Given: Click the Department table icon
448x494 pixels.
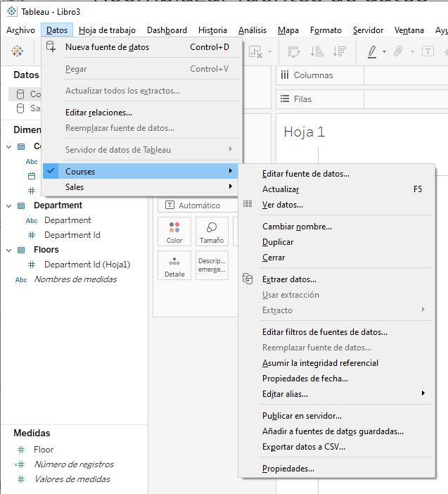Looking at the screenshot, I should (x=21, y=205).
